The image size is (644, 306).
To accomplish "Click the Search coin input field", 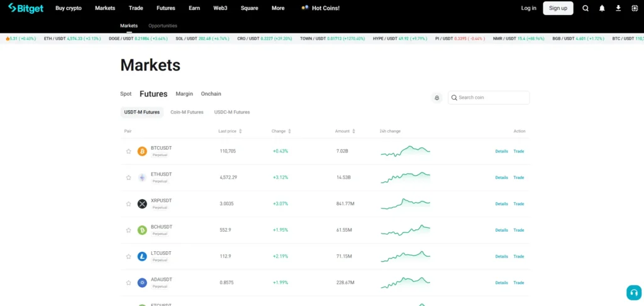I will [x=489, y=98].
